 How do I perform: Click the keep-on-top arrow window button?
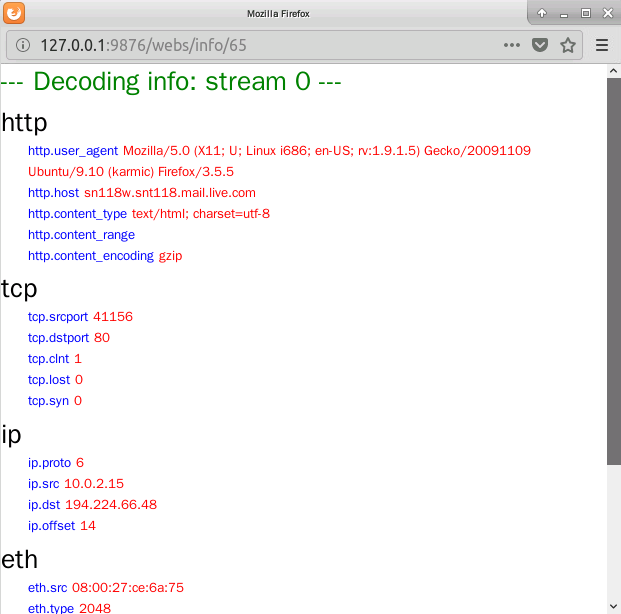[542, 13]
